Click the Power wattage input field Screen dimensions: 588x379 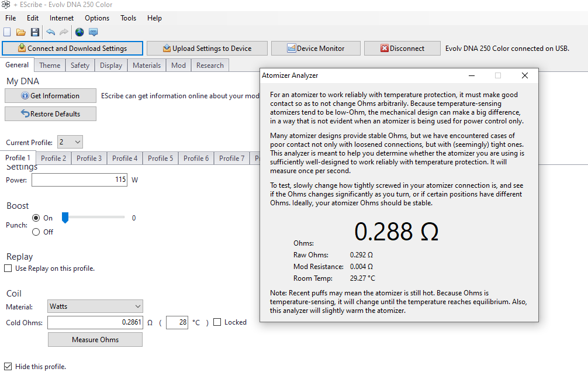pos(79,180)
